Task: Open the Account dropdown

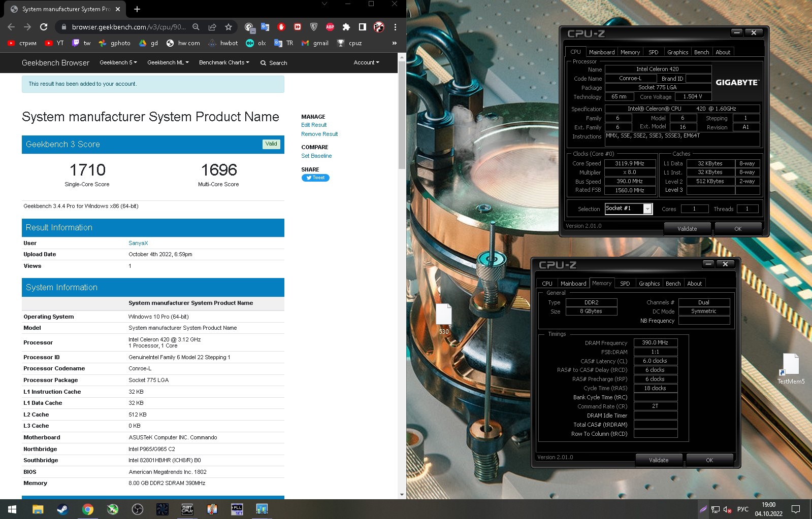Action: [366, 62]
